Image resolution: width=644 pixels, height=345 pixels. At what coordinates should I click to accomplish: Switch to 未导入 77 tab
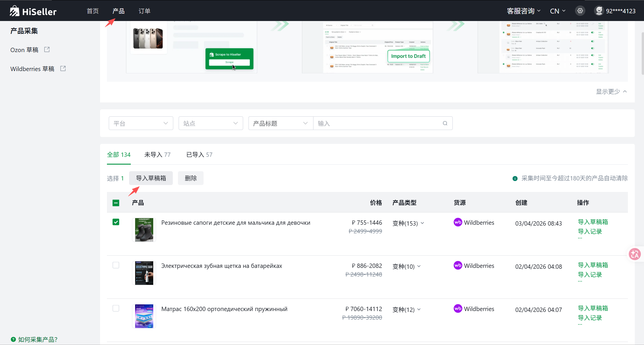pyautogui.click(x=157, y=155)
